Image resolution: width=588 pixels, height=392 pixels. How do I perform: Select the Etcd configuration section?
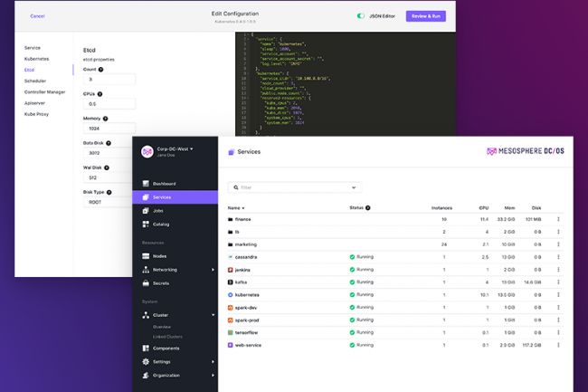point(29,70)
